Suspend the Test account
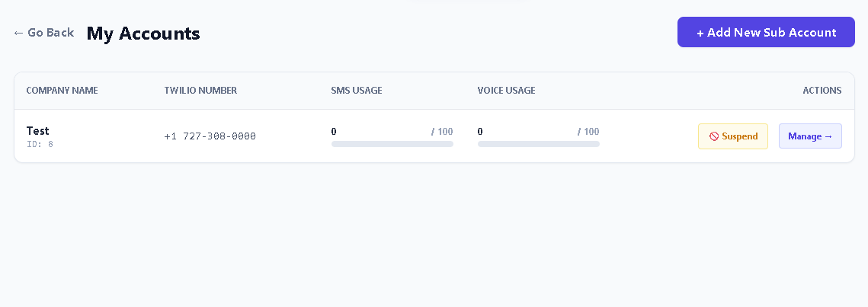This screenshot has width=868, height=307. pyautogui.click(x=733, y=136)
